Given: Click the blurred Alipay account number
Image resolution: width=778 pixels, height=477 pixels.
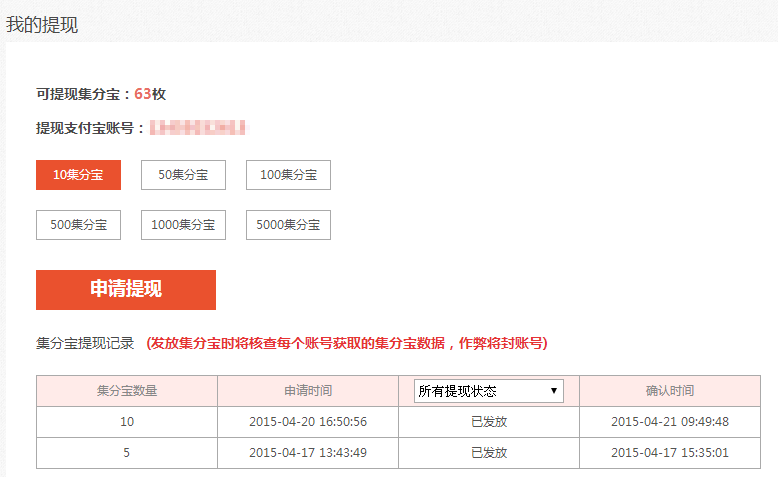Looking at the screenshot, I should [198, 128].
